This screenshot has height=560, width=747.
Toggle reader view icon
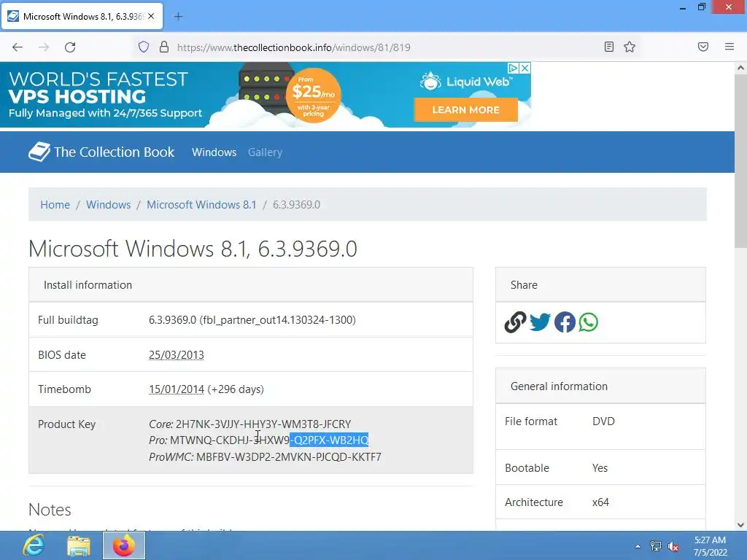click(x=609, y=47)
